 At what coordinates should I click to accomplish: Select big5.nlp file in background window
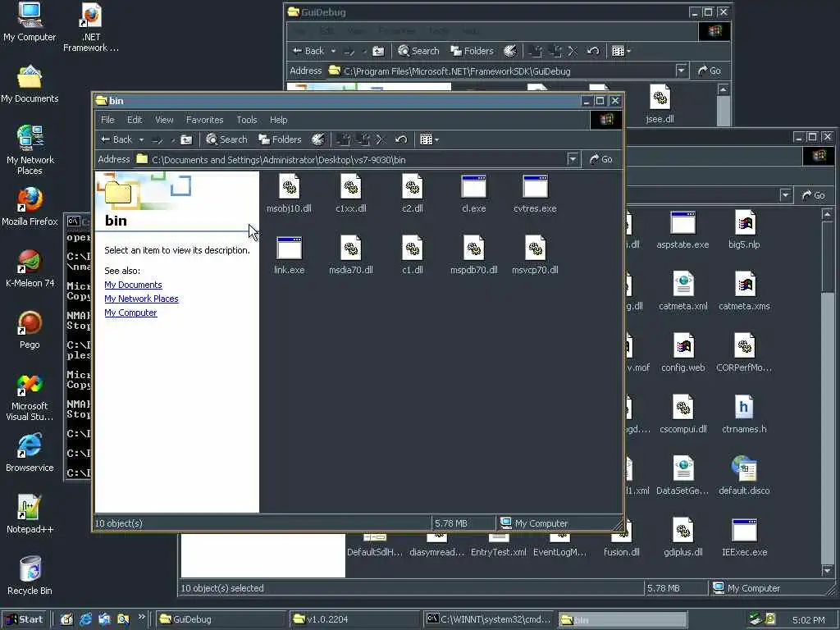745,230
